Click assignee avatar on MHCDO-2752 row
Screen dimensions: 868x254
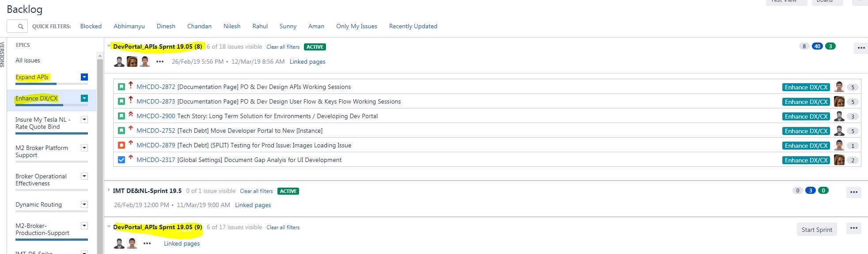click(839, 131)
